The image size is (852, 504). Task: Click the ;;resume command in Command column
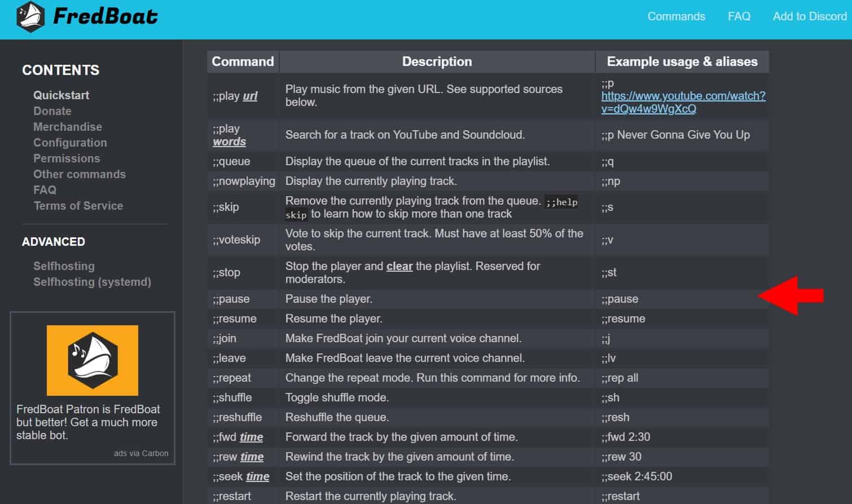click(x=234, y=319)
